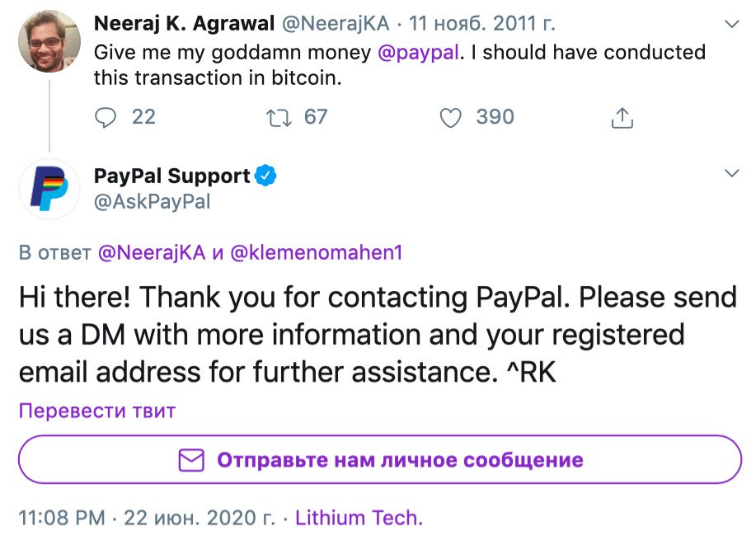This screenshot has width=756, height=540.
Task: Click "Перевести твит" to translate
Action: point(96,411)
